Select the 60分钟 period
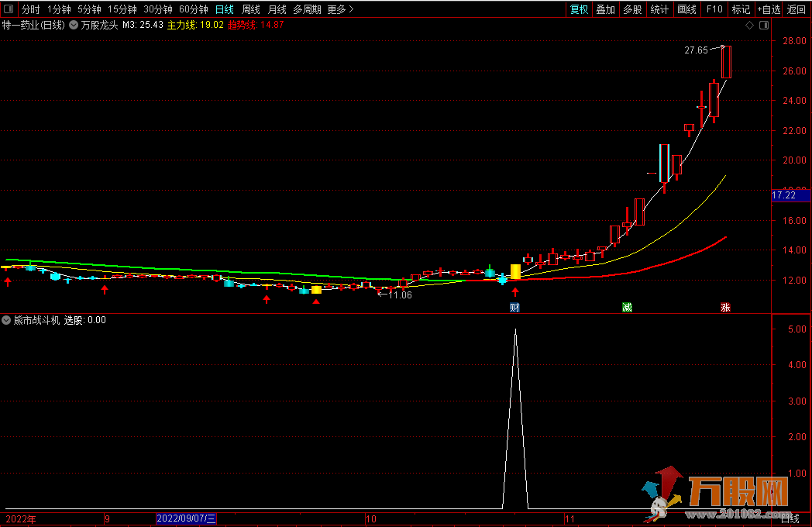The image size is (812, 527). pos(194,9)
